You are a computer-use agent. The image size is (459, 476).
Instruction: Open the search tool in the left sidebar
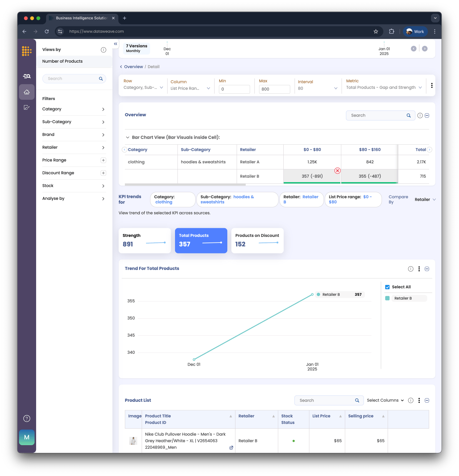pos(27,76)
